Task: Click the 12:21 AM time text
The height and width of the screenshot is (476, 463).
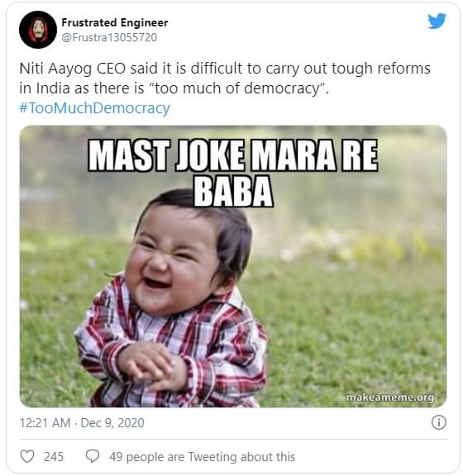Action: point(45,423)
